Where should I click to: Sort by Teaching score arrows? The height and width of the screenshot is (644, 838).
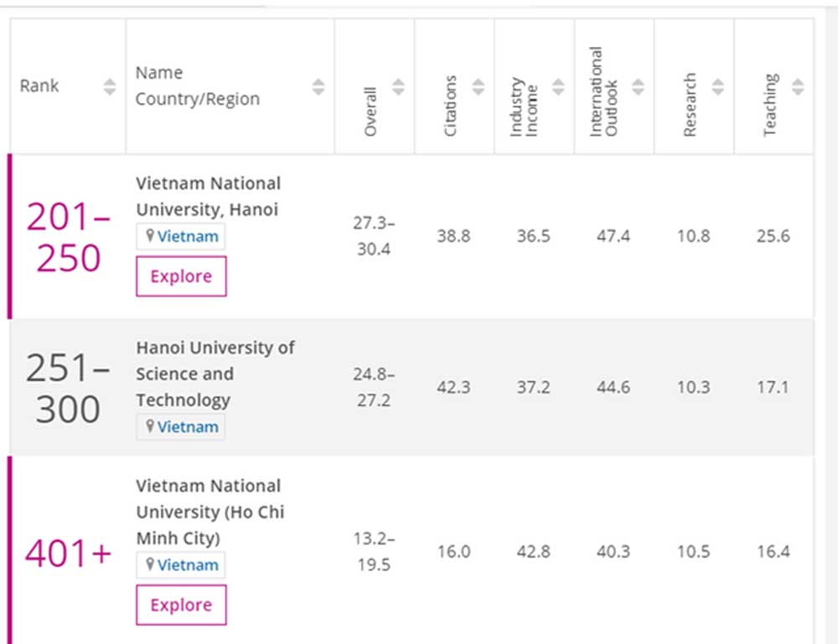(798, 86)
